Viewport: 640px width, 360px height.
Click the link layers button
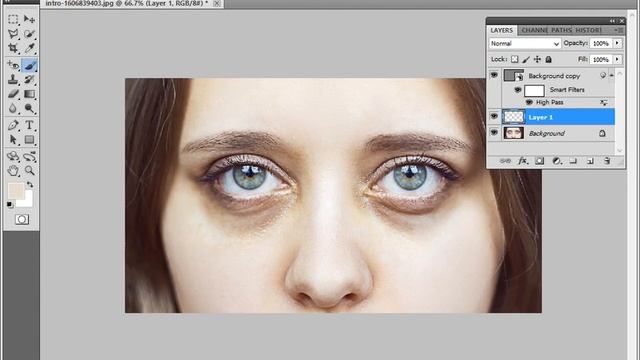[505, 161]
